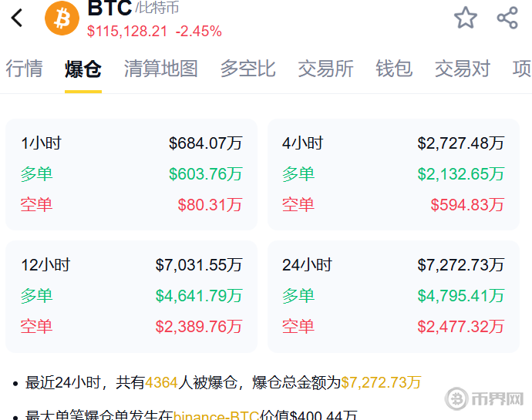This screenshot has height=420, width=532.
Task: Click the $7,272.73万 total in summary text
Action: point(381,382)
